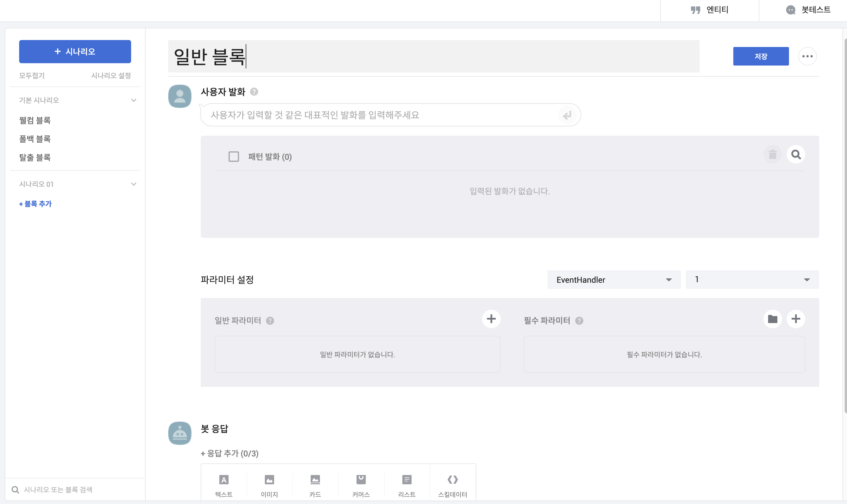
Task: Click the 기본 시나리오 section label
Action: (39, 100)
